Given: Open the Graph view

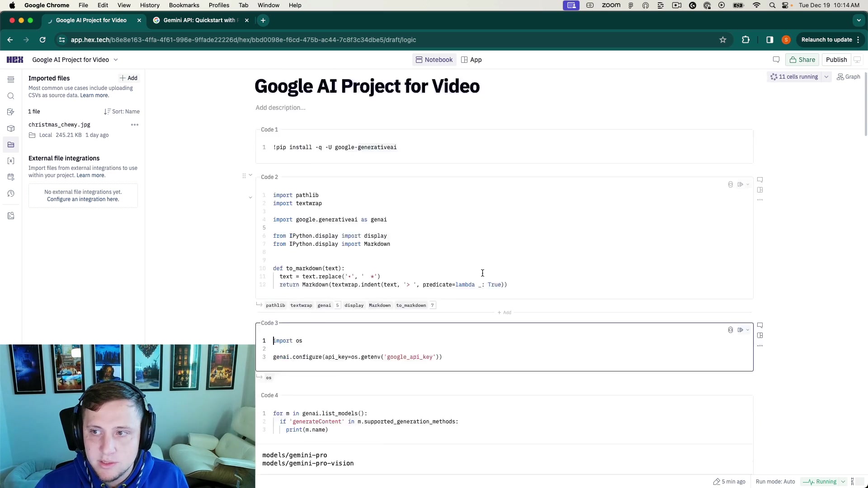Looking at the screenshot, I should click(x=849, y=77).
